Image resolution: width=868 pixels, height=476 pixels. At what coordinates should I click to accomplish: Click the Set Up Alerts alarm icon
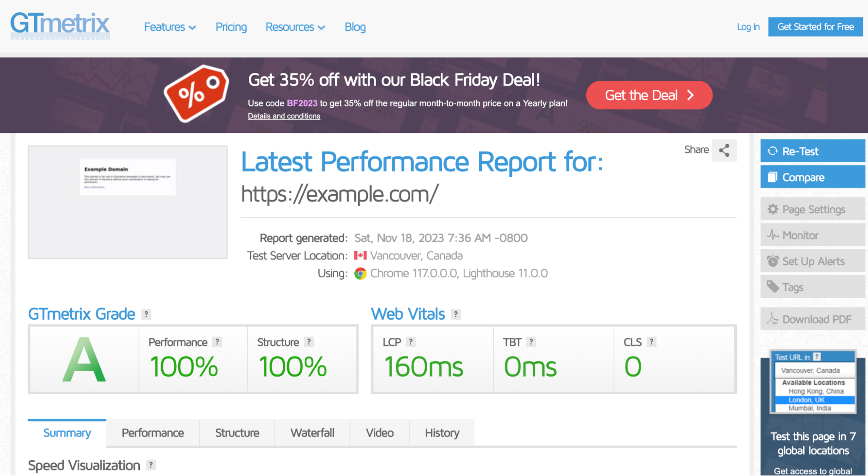[x=772, y=261]
